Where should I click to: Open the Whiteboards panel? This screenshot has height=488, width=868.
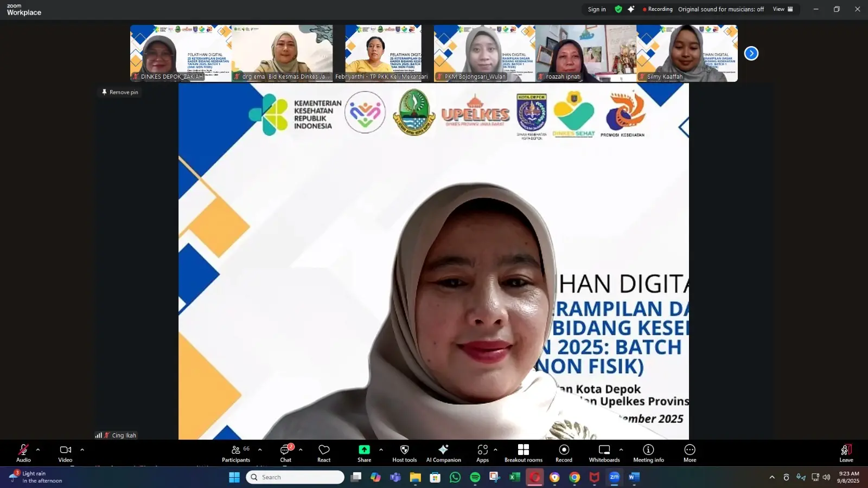(603, 453)
